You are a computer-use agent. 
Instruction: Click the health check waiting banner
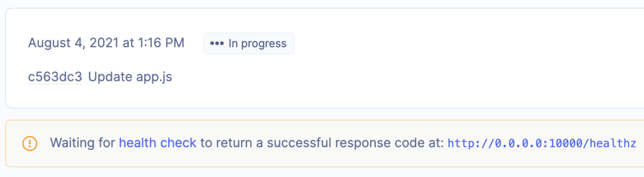pyautogui.click(x=325, y=144)
